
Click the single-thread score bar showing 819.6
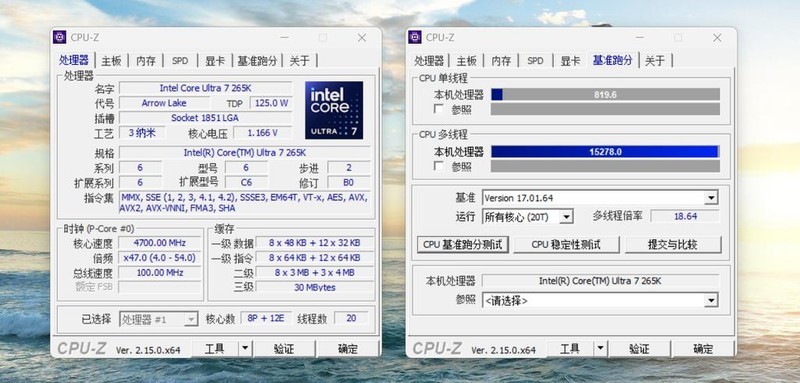[x=605, y=94]
